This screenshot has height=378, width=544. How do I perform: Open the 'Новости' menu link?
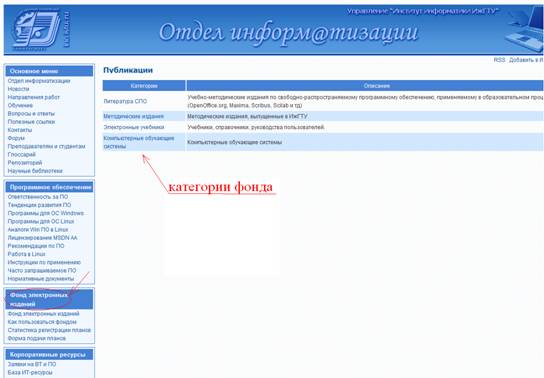[x=18, y=89]
